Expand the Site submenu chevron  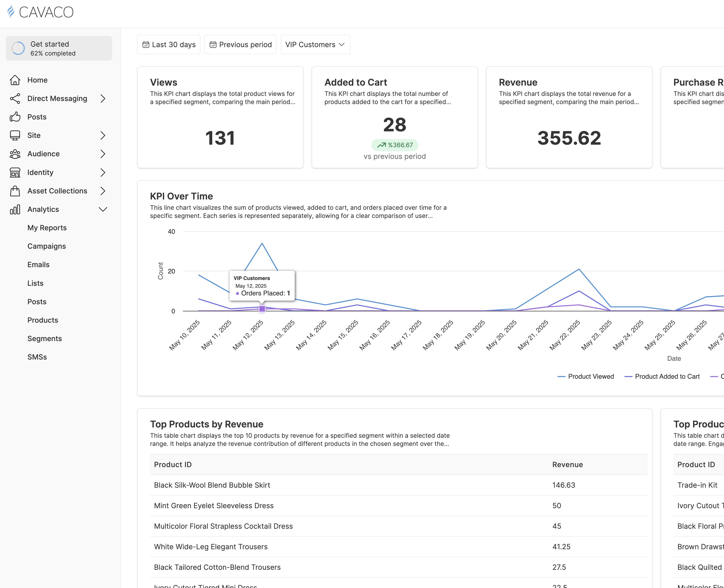103,136
